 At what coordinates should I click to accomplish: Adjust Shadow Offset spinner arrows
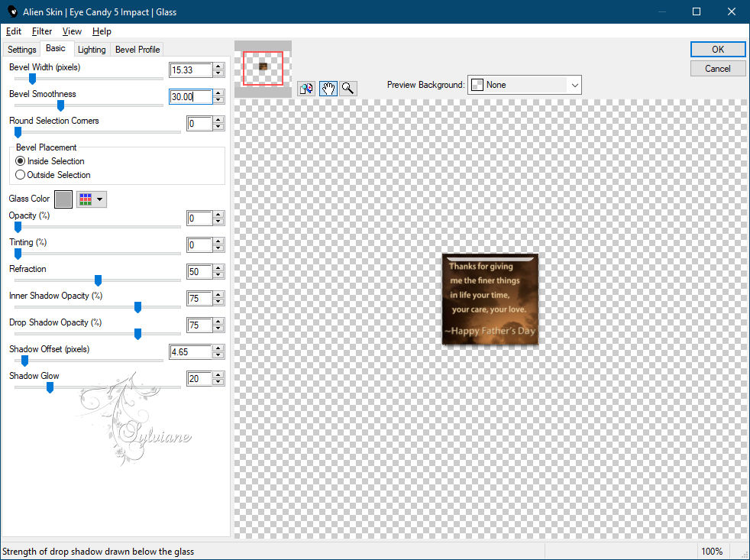[218, 352]
